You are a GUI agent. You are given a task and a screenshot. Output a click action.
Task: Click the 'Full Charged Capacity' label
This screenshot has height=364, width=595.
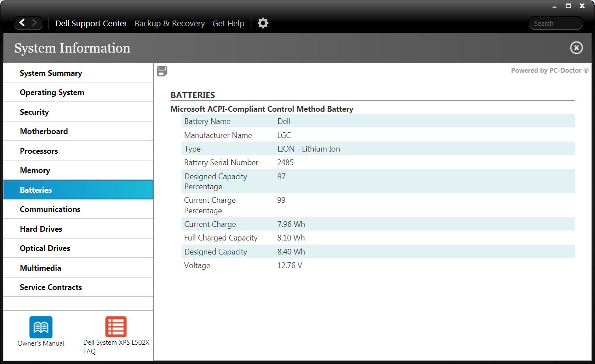pyautogui.click(x=221, y=238)
